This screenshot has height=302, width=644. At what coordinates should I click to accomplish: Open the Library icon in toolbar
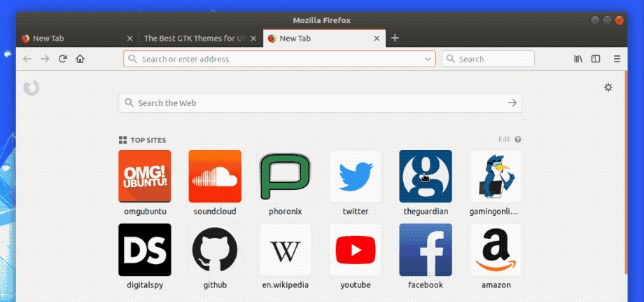[578, 59]
